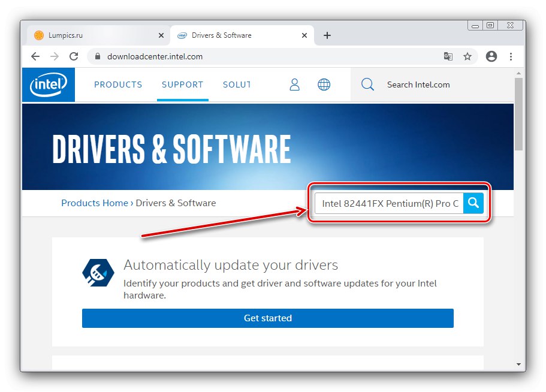Click the driver update assistant hexagon icon

[98, 273]
